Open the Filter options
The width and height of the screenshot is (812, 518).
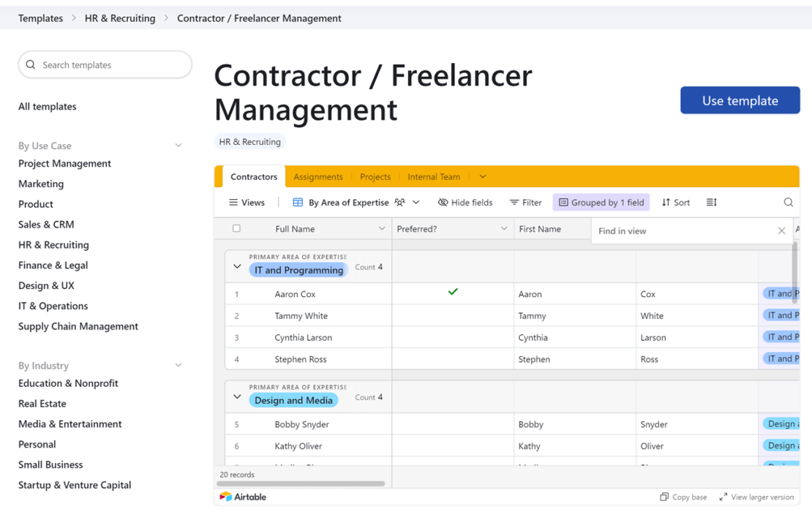525,202
